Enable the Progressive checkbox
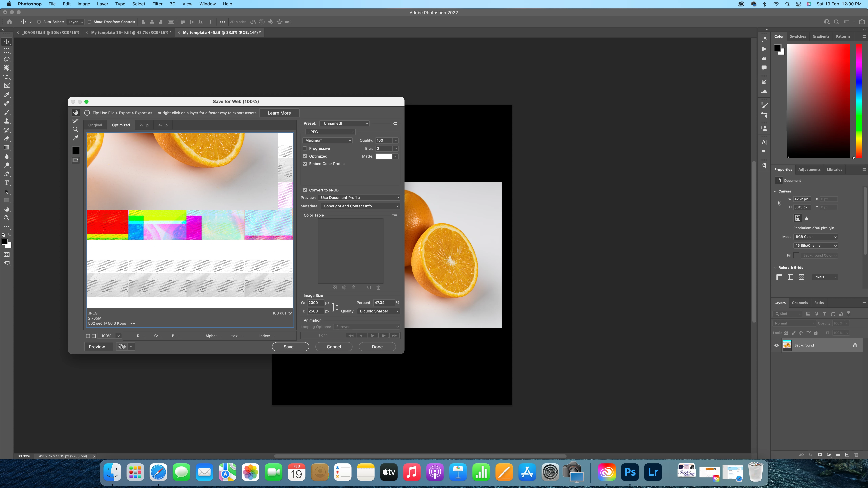868x488 pixels. tap(305, 149)
